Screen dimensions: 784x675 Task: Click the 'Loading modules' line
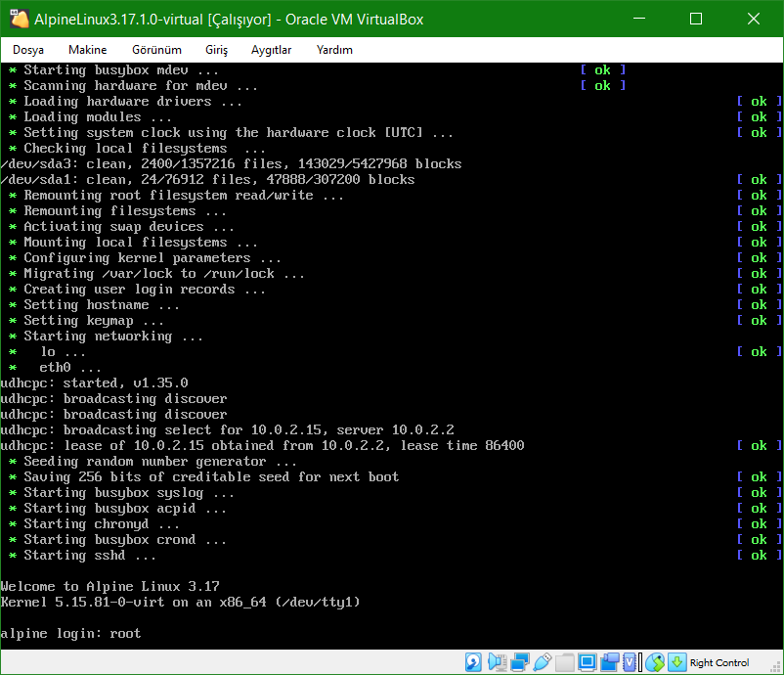click(91, 117)
